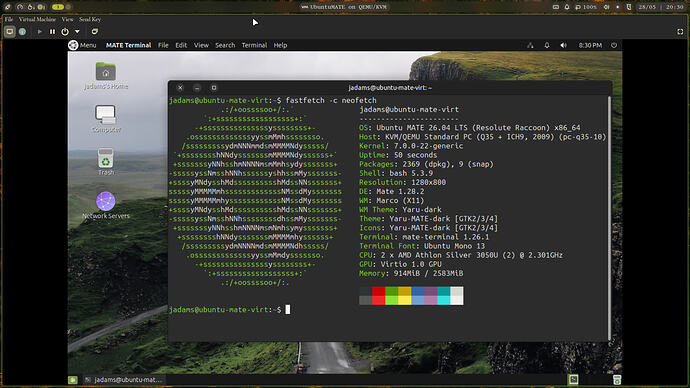The width and height of the screenshot is (690, 388).
Task: Click host panel yellow workspace indicator
Action: click(58, 7)
